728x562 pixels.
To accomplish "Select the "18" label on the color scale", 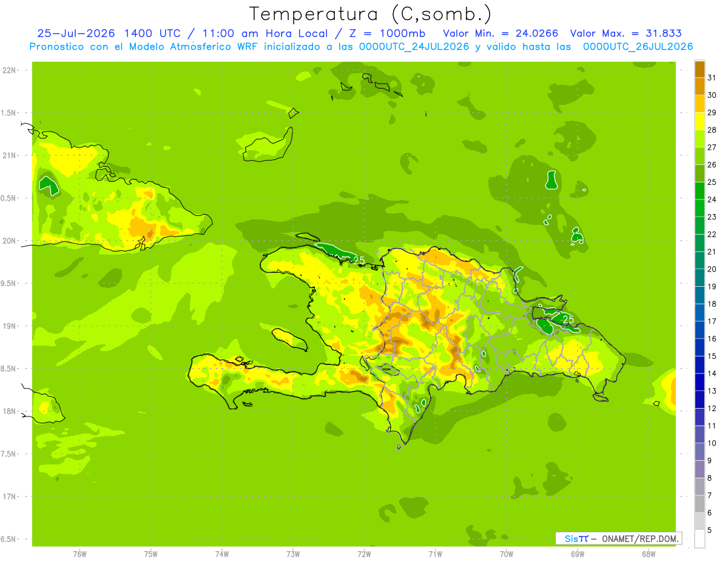I will tap(712, 304).
